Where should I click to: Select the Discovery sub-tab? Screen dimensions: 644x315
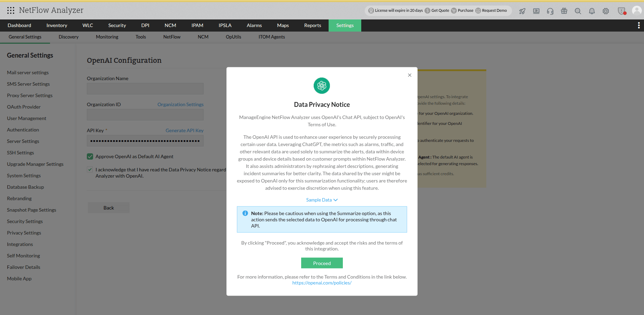[x=68, y=37]
